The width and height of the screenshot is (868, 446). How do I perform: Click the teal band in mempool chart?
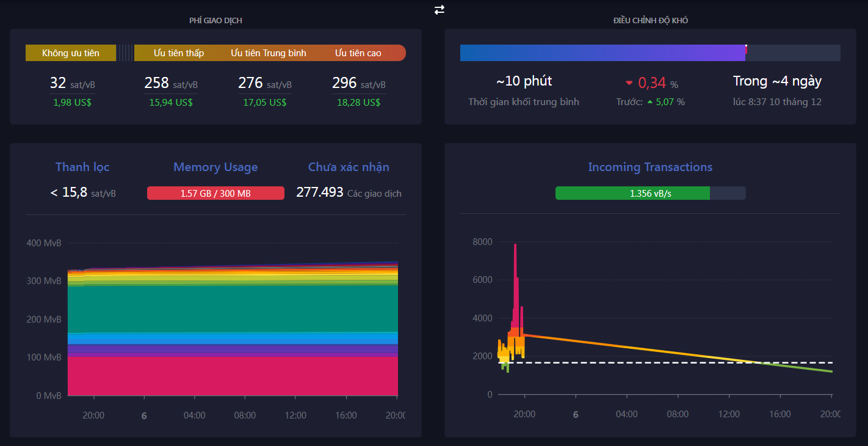point(233,309)
